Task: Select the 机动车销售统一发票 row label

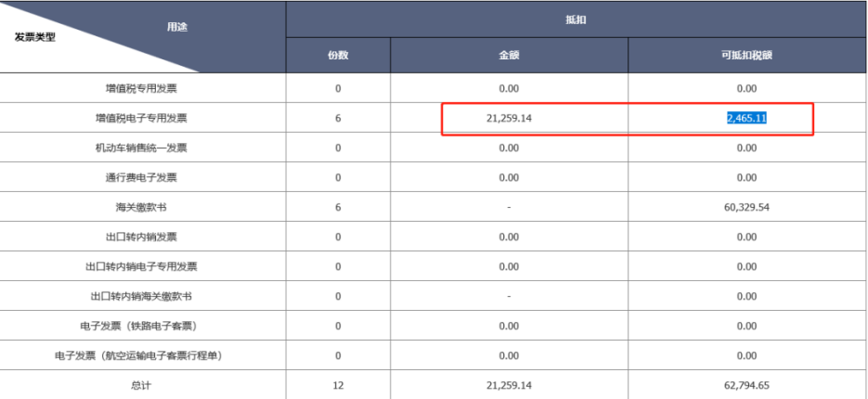Action: point(141,148)
